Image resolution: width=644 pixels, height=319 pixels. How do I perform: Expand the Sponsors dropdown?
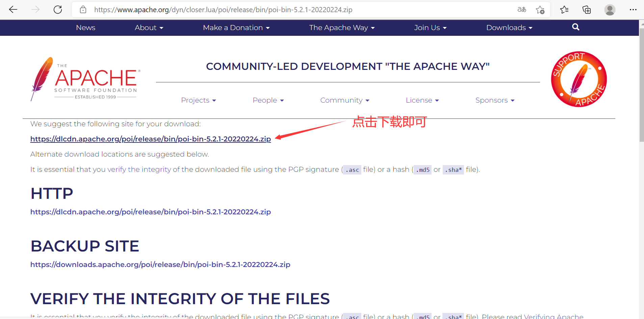click(x=495, y=100)
